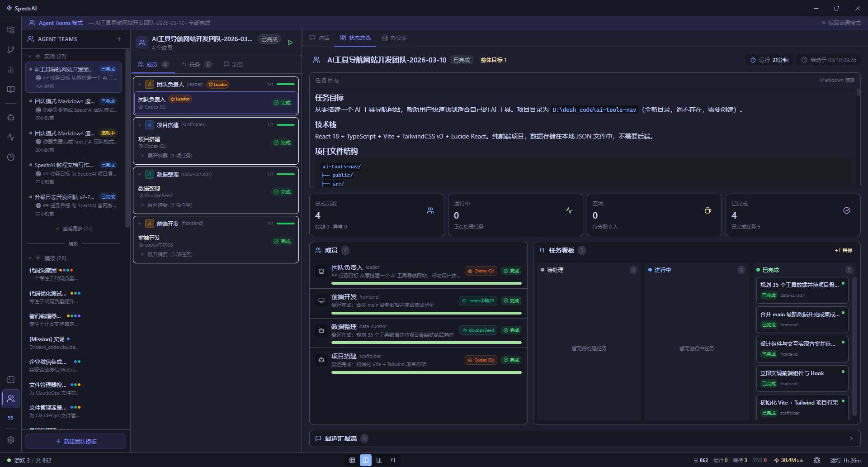Switch to grid view in bottom status bar

[352, 460]
